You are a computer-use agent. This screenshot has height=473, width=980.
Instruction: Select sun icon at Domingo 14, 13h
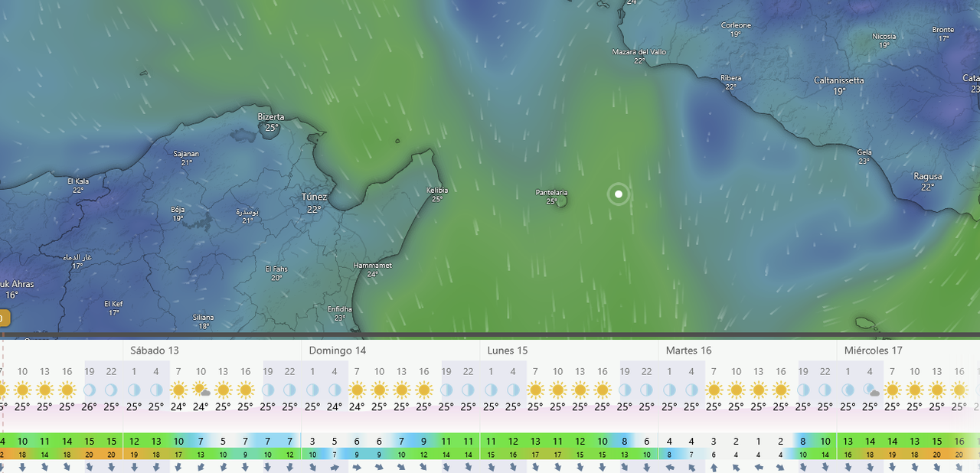tap(402, 390)
